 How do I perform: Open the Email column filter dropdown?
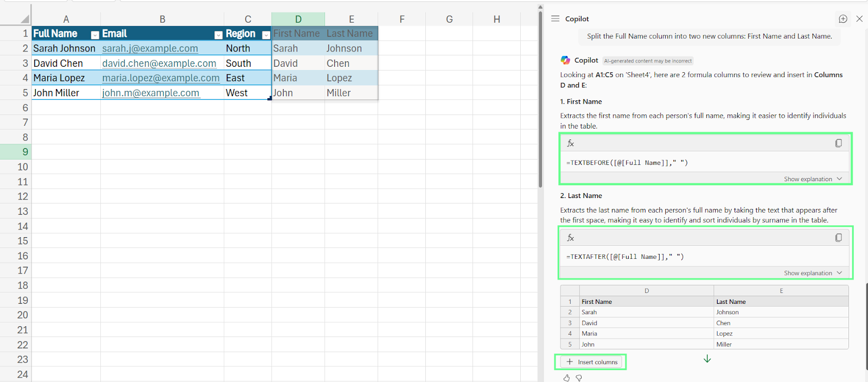tap(218, 35)
